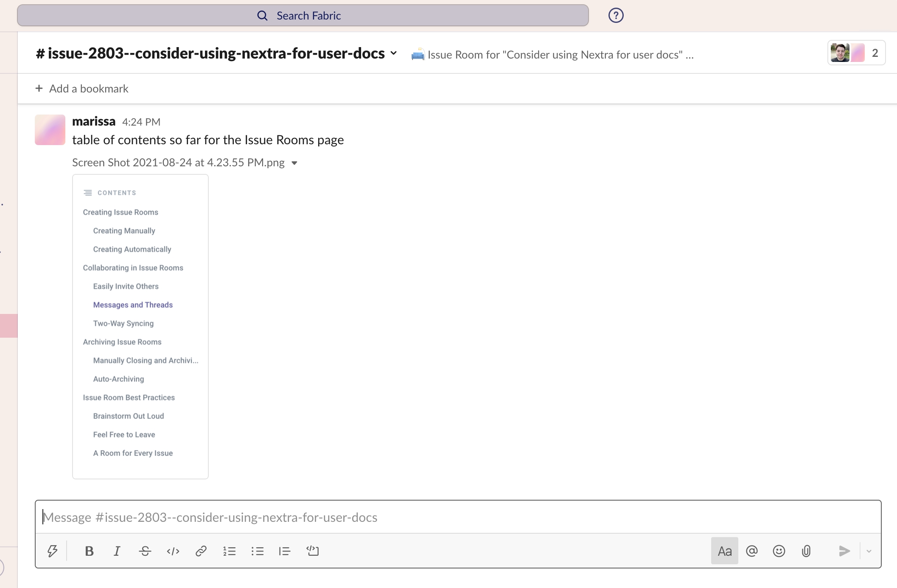This screenshot has height=588, width=897.
Task: Click the Search Fabric field
Action: pyautogui.click(x=303, y=16)
